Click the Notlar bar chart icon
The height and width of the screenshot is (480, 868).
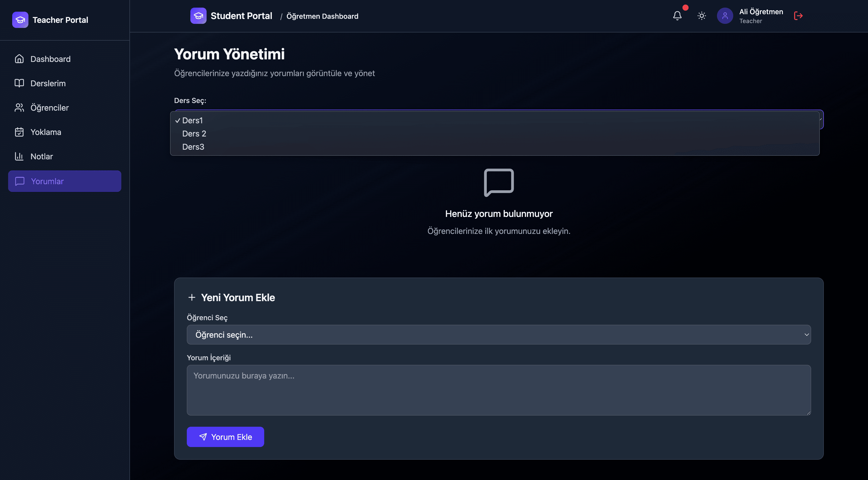coord(19,156)
